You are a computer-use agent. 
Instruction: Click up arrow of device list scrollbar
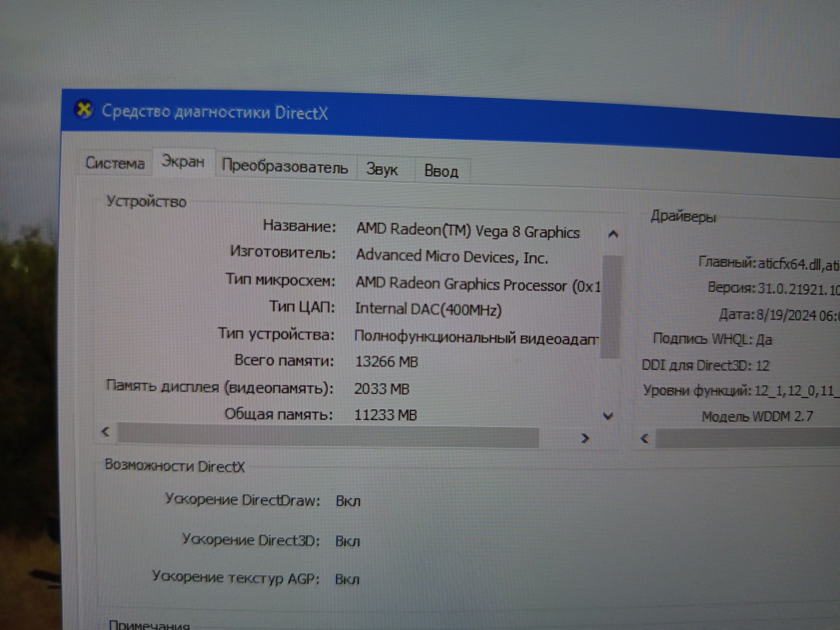tap(613, 234)
